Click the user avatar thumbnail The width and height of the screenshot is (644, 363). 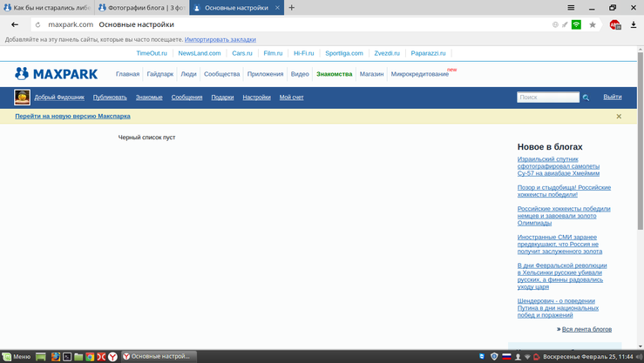pos(22,97)
